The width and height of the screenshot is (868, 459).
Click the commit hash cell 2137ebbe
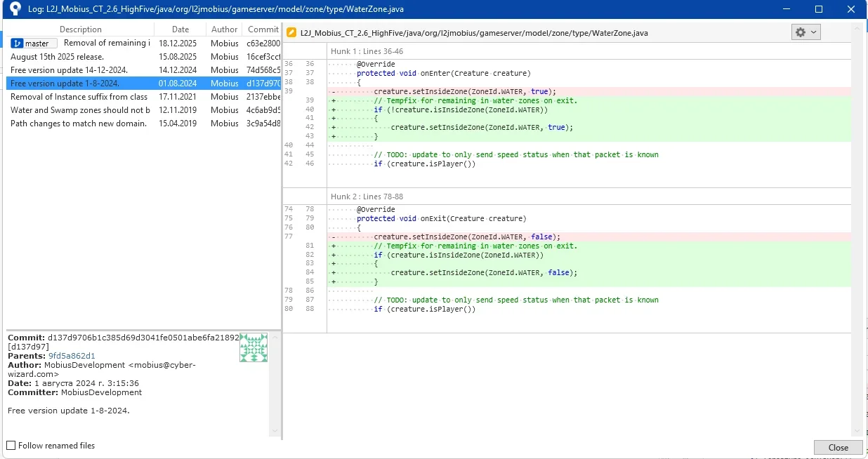263,97
